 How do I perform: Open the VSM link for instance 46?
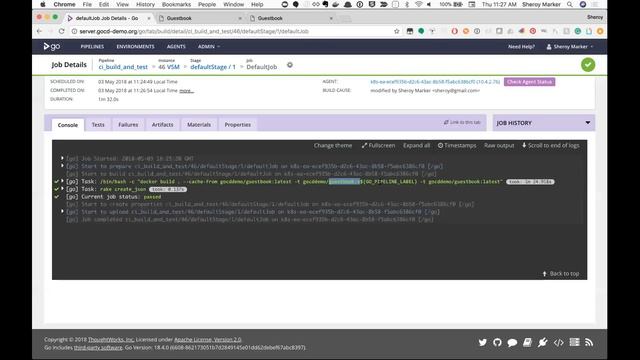(x=173, y=67)
